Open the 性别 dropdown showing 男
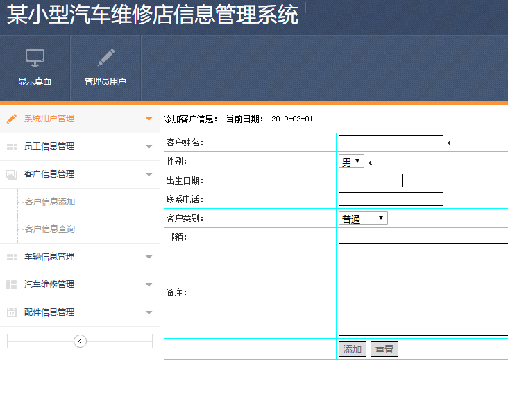Image resolution: width=508 pixels, height=420 pixels. pyautogui.click(x=351, y=161)
